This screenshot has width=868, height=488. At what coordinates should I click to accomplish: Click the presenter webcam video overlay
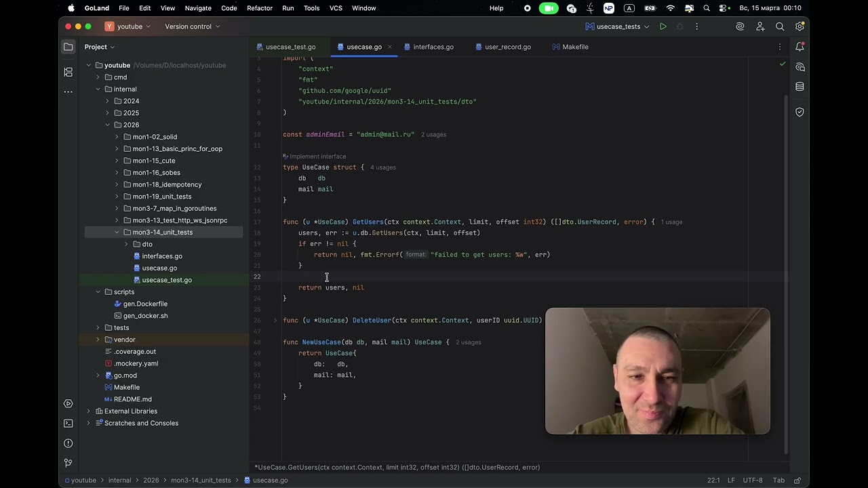point(657,371)
